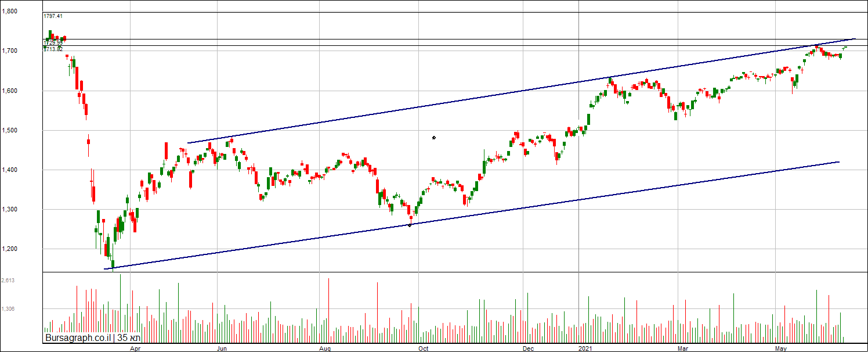The image size is (868, 352).
Task: Click the 1,600 price axis label
Action: pos(9,91)
